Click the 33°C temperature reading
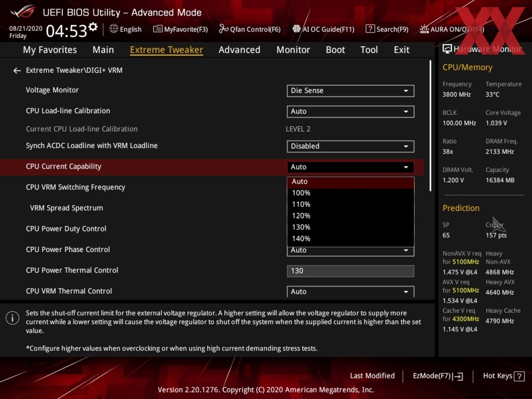 tap(492, 95)
